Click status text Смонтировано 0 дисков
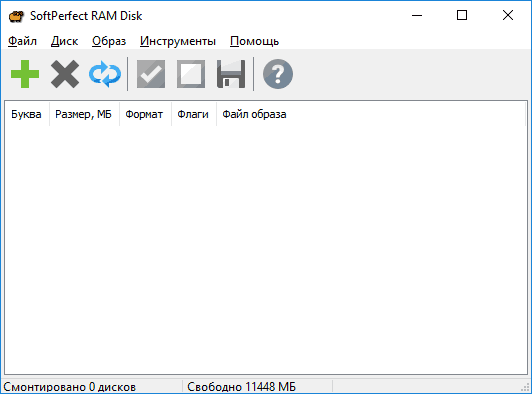Image resolution: width=532 pixels, height=394 pixels. tap(70, 387)
